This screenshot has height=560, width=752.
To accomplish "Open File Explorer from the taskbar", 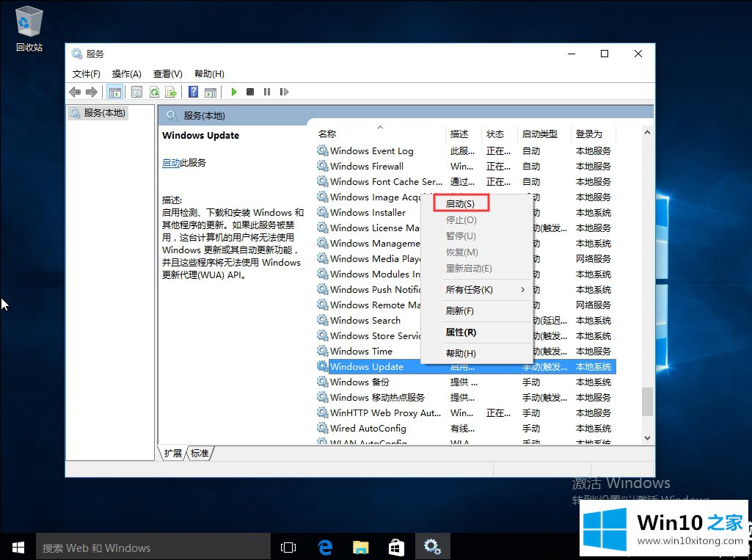I will click(x=361, y=547).
